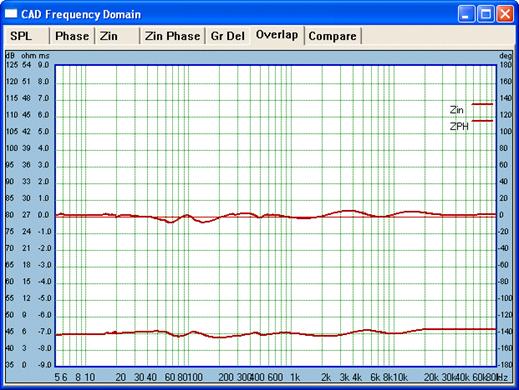Click the ZPH legend label

[x=459, y=126]
